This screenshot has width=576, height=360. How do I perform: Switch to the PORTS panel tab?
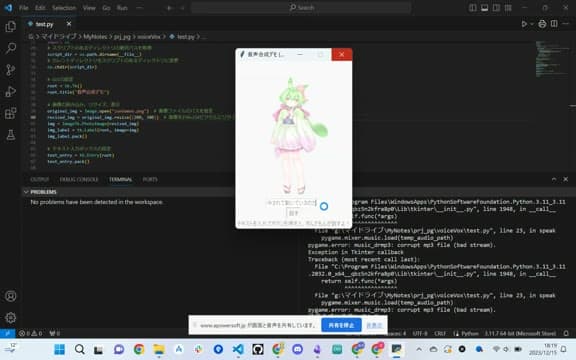150,179
